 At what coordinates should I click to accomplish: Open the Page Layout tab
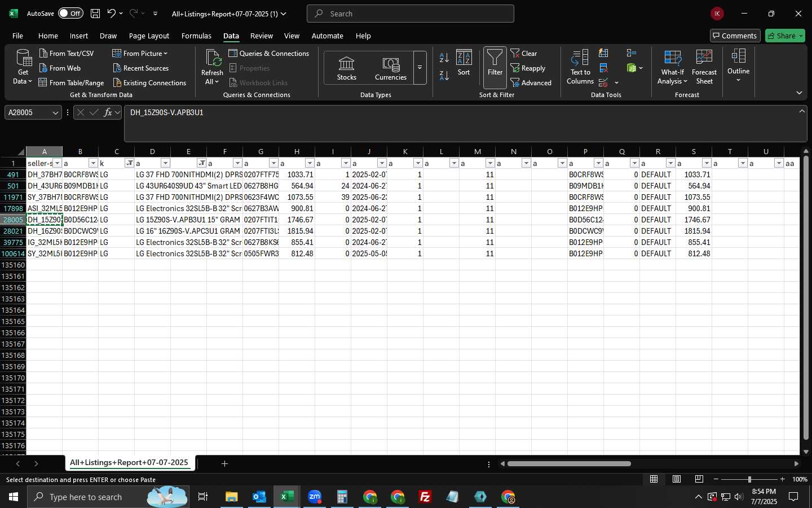(x=149, y=36)
